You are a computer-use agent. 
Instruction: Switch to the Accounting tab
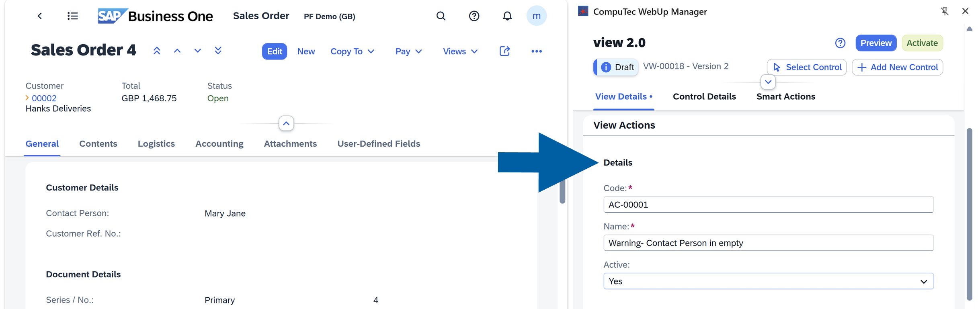click(x=219, y=143)
